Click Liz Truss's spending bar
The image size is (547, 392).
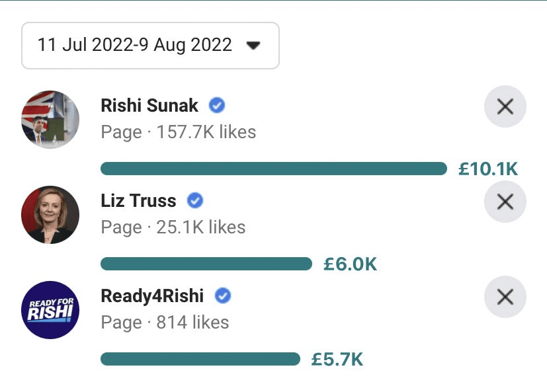point(206,264)
